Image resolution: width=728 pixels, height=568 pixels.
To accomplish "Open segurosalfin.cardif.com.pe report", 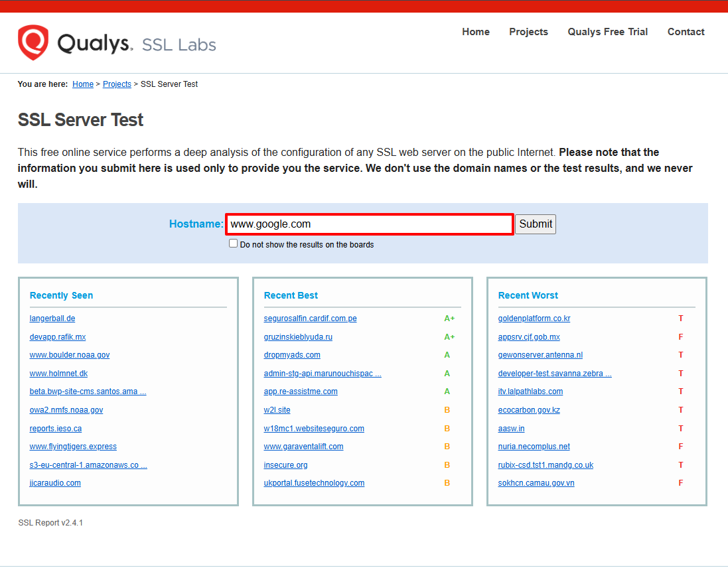I will pos(310,319).
